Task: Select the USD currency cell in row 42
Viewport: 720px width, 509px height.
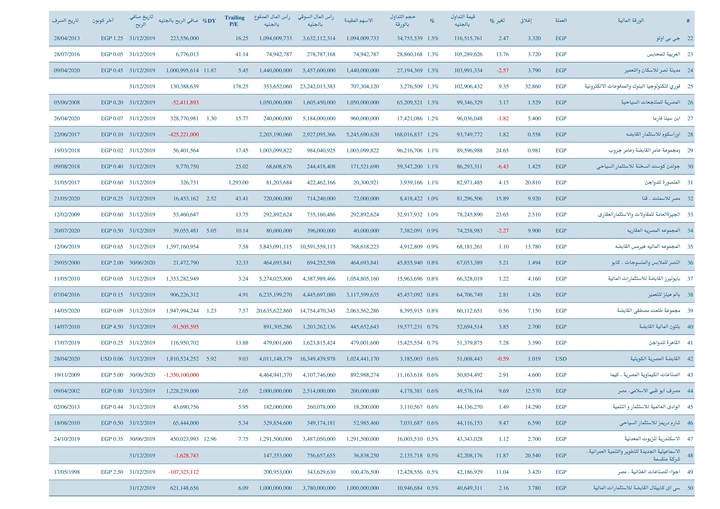Action: tap(561, 359)
